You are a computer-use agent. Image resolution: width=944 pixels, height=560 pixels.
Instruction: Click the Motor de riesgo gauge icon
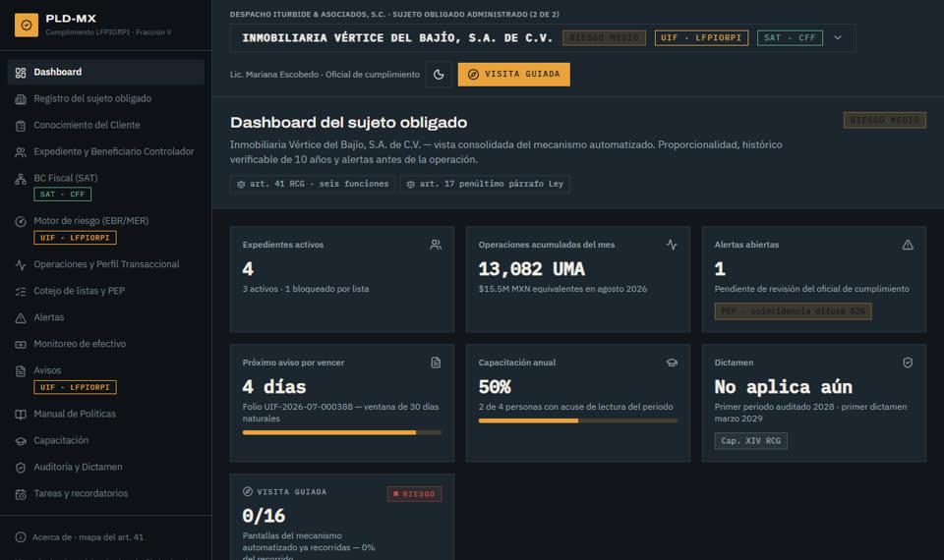[x=21, y=221]
